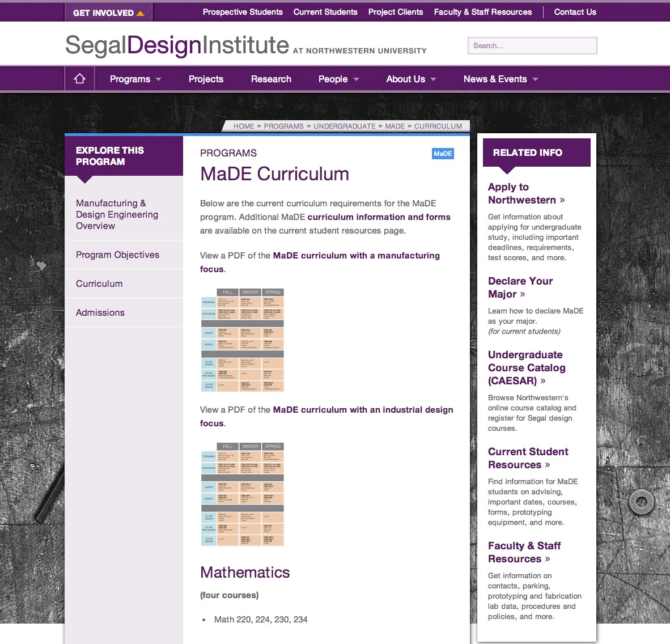Open Program Objectives sidebar link
Image resolution: width=670 pixels, height=644 pixels.
[x=117, y=255]
